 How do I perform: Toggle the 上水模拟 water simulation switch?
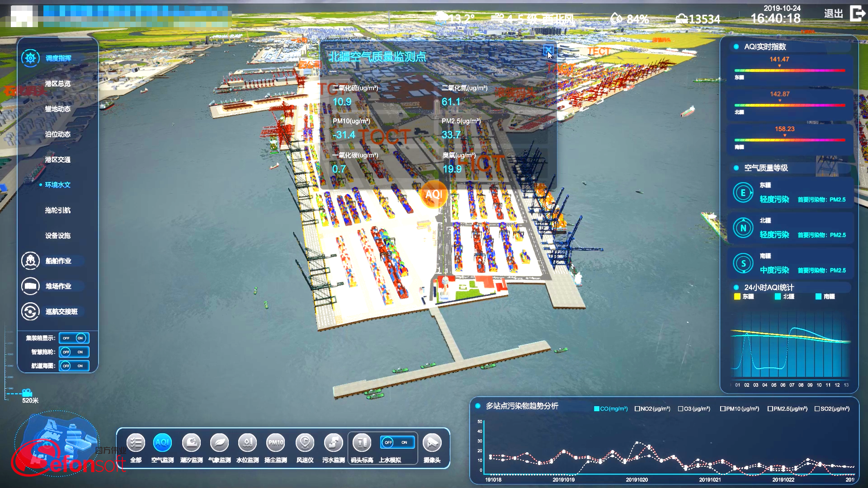click(x=396, y=442)
